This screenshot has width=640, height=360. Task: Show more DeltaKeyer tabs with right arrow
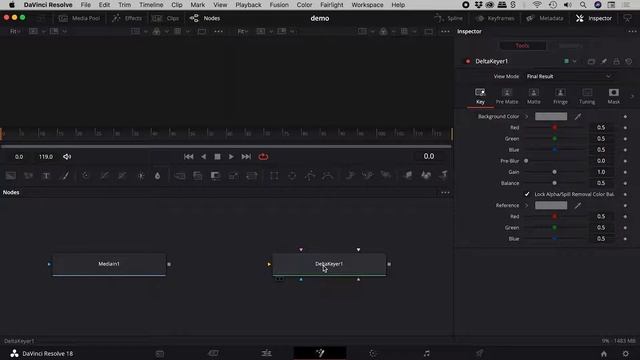pos(632,97)
